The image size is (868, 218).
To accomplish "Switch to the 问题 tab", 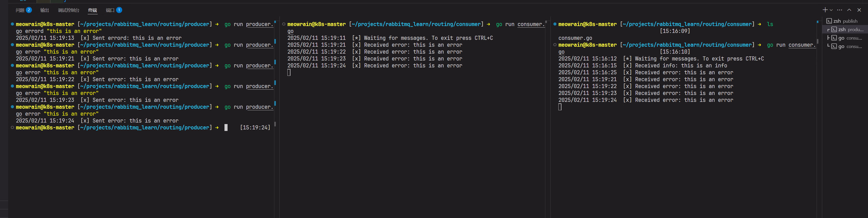I will 20,10.
